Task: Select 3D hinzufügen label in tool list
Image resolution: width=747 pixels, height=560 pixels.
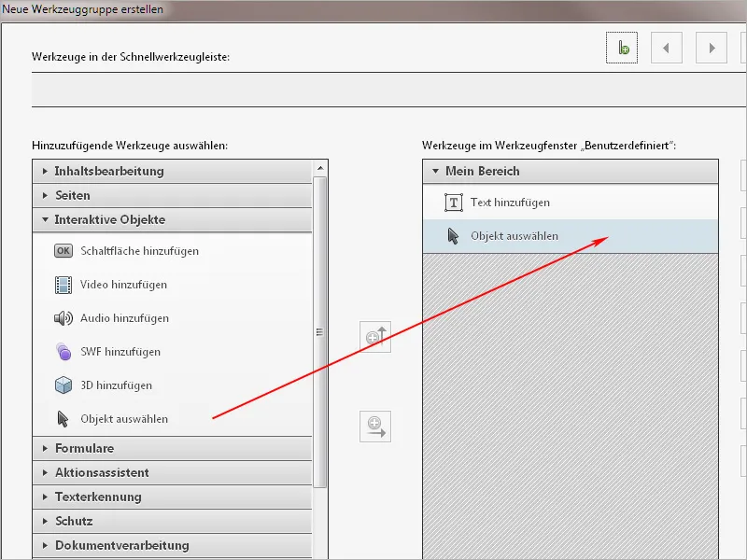Action: click(116, 385)
